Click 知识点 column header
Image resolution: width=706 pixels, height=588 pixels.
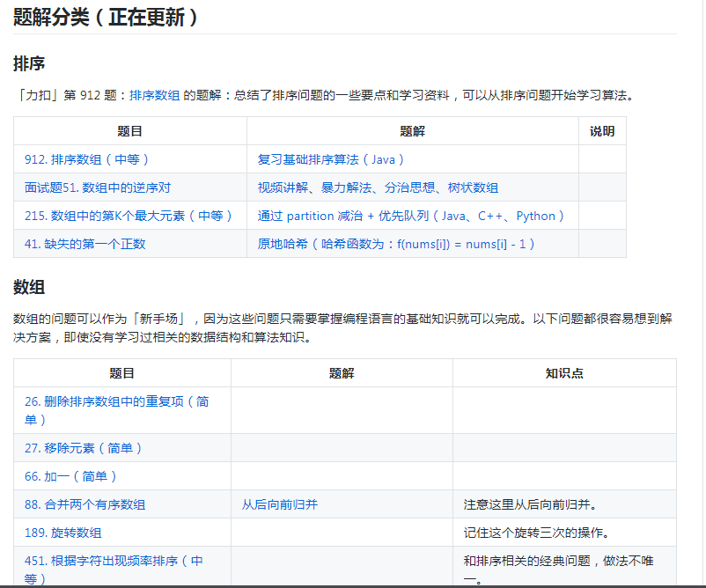click(x=564, y=373)
